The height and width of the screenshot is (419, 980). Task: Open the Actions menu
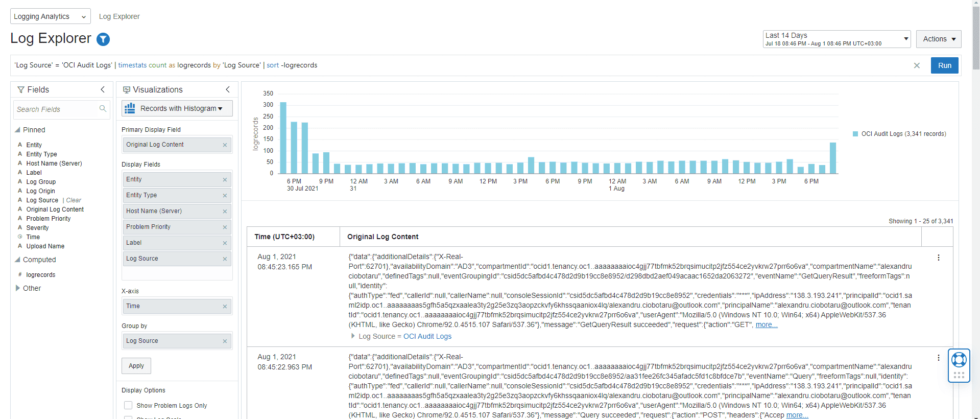tap(938, 39)
